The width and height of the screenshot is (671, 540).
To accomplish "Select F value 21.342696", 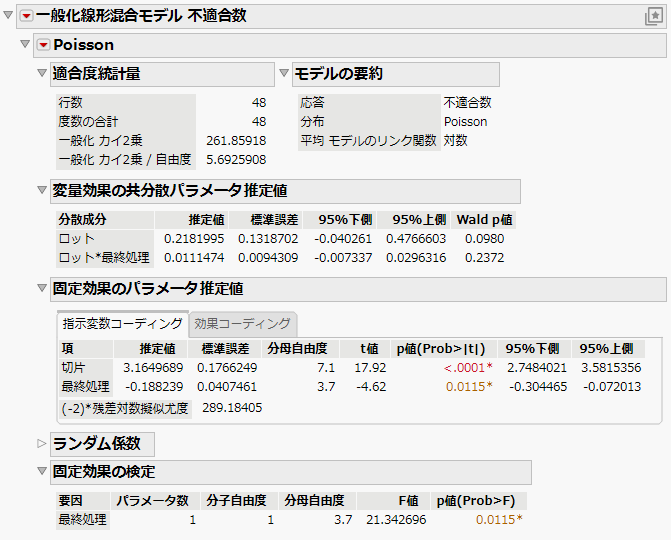I will point(396,519).
